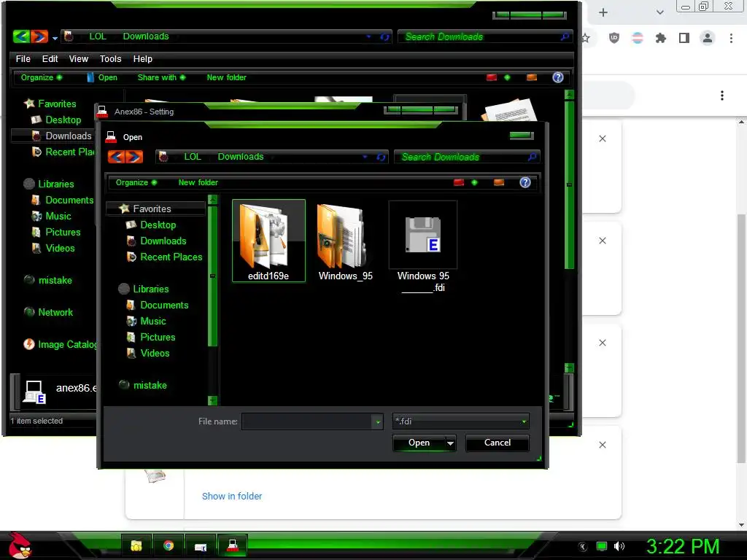Toggle Chrome side panel icon
This screenshot has width=747, height=560.
pyautogui.click(x=684, y=38)
